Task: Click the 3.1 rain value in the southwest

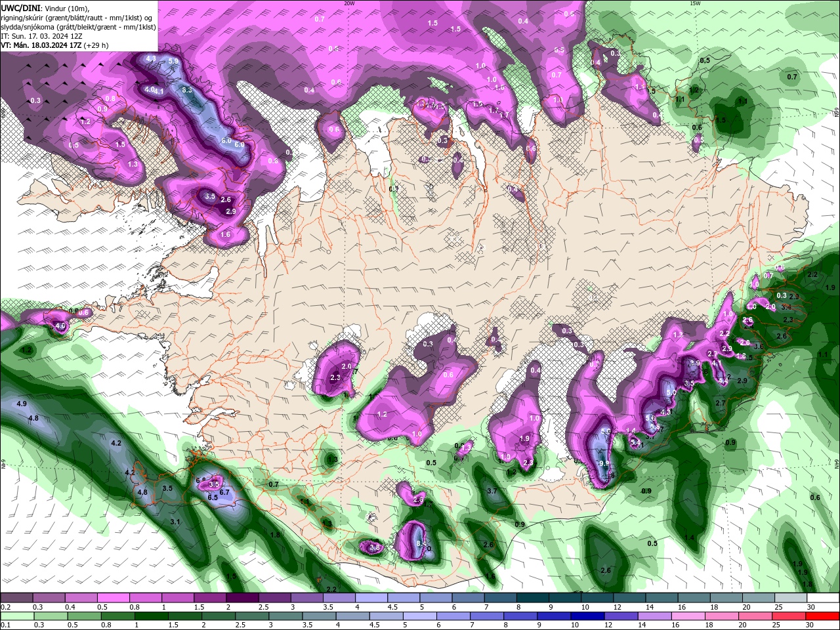Action: point(175,522)
